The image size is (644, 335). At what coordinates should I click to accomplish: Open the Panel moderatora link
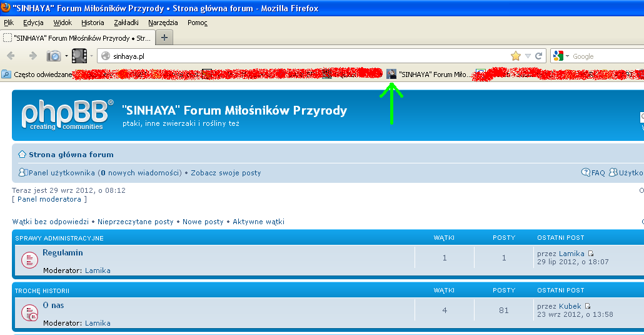pyautogui.click(x=49, y=199)
